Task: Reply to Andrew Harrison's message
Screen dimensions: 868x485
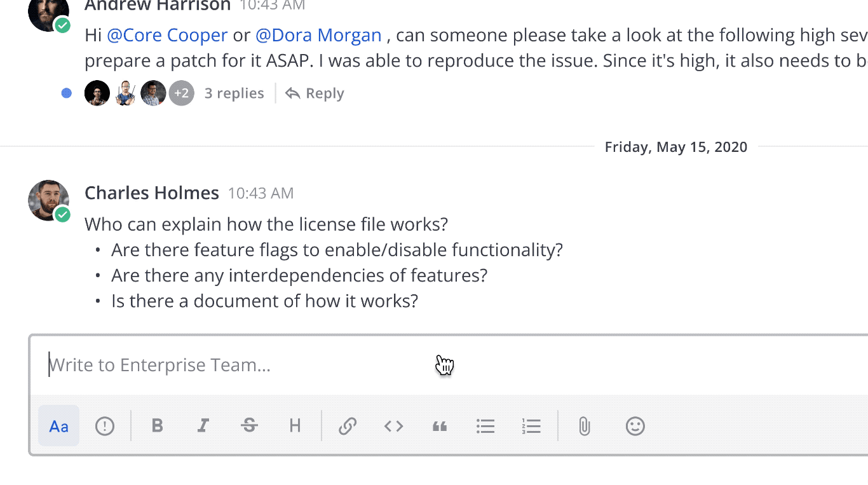Action: [315, 93]
